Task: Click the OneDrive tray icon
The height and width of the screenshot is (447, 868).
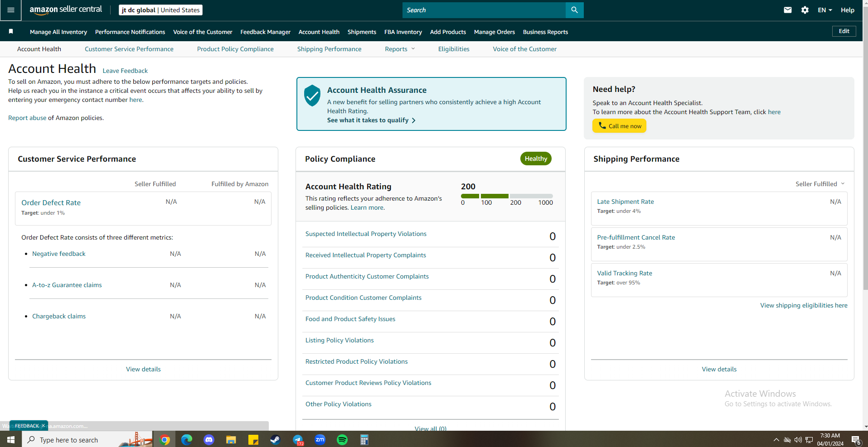Action: (x=787, y=440)
